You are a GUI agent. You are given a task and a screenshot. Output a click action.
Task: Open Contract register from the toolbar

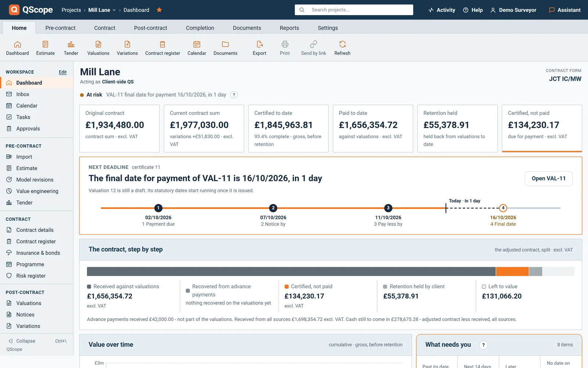(162, 48)
